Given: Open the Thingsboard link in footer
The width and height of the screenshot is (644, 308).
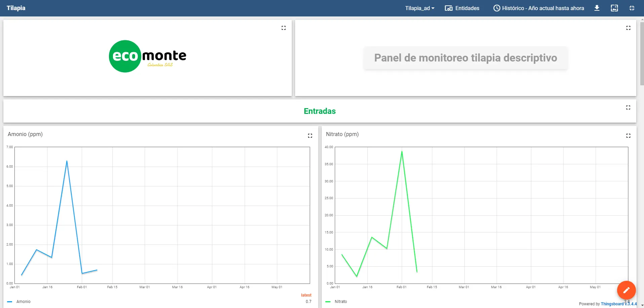Looking at the screenshot, I should 618,304.
